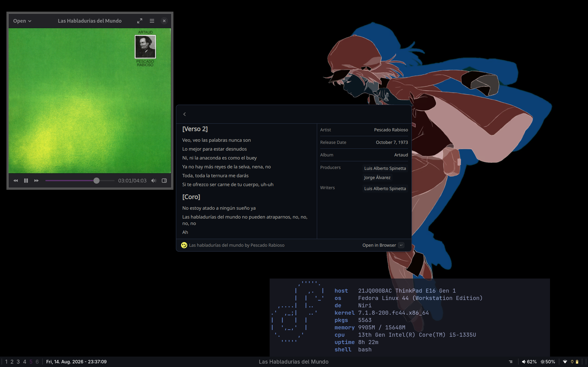Toggle the player's sidebar panel icon

(x=164, y=181)
